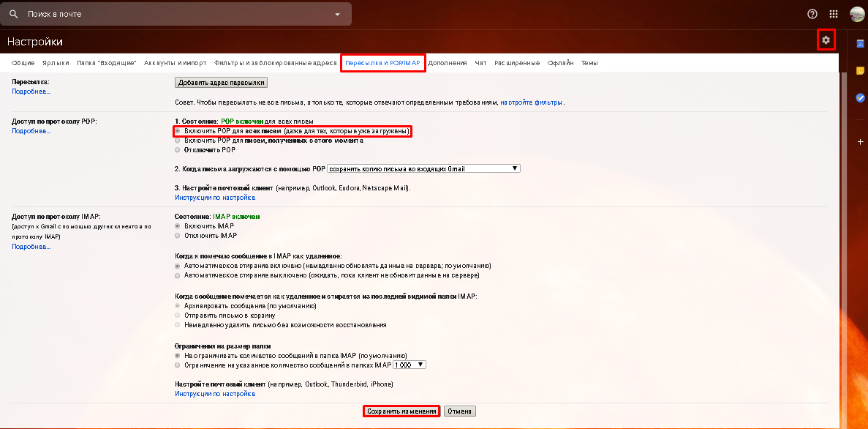
Task: Open the Help question mark icon
Action: pos(812,14)
